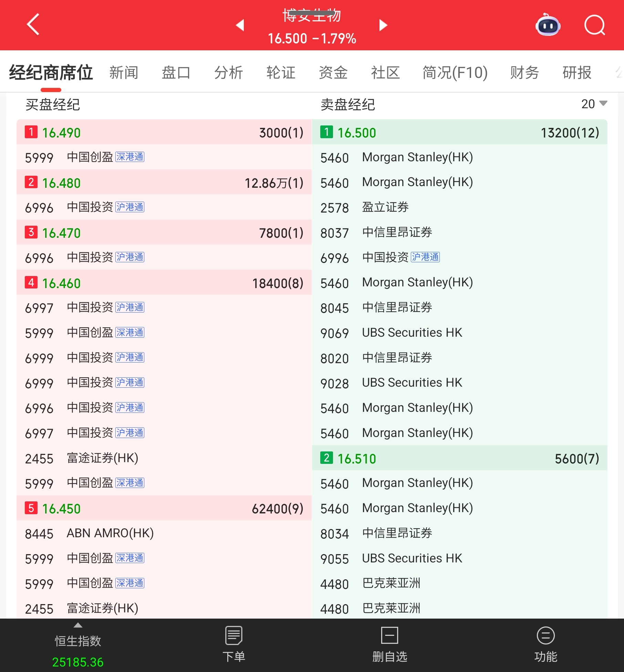
Task: Tap ask broker 8020 中信里昂证券
Action: [460, 358]
